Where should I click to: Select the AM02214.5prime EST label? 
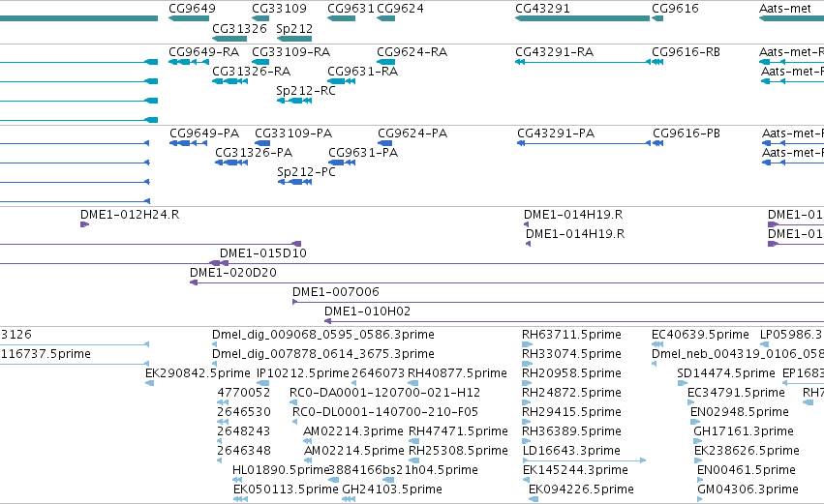pos(354,452)
